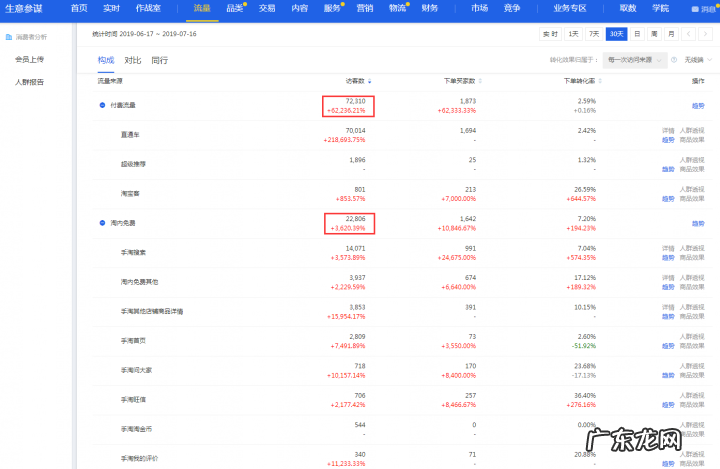Select the 30天 time range

point(618,33)
